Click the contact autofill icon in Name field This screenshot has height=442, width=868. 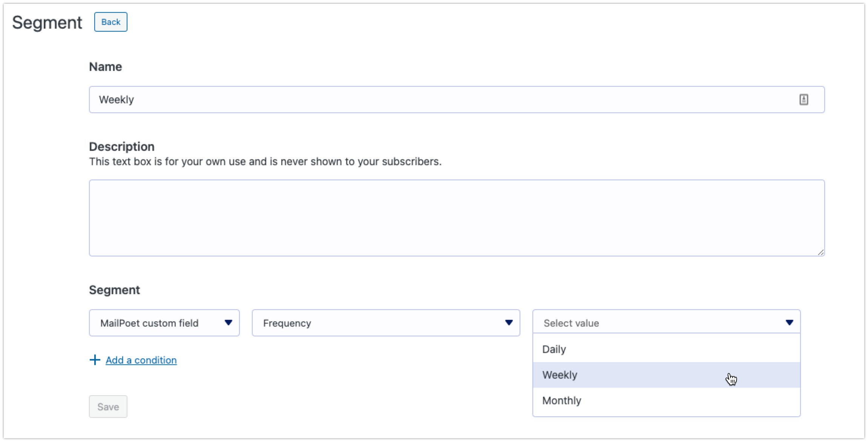point(804,100)
